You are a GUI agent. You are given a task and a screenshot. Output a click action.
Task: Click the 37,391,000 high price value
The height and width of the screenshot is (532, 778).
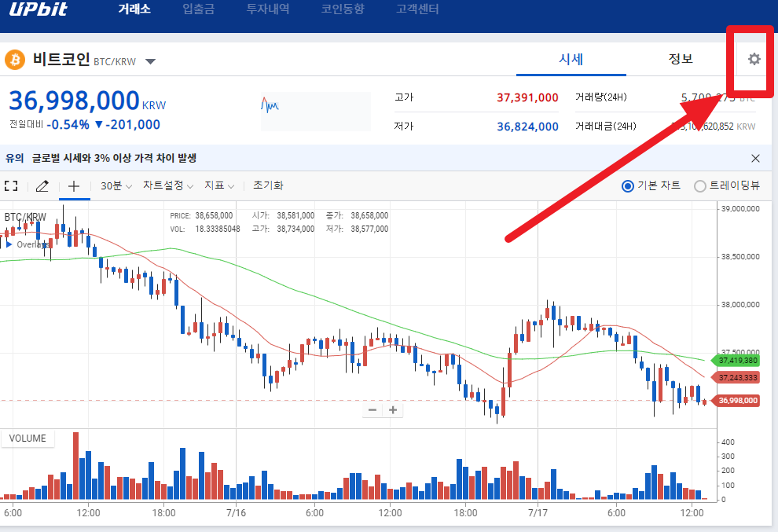click(x=527, y=97)
